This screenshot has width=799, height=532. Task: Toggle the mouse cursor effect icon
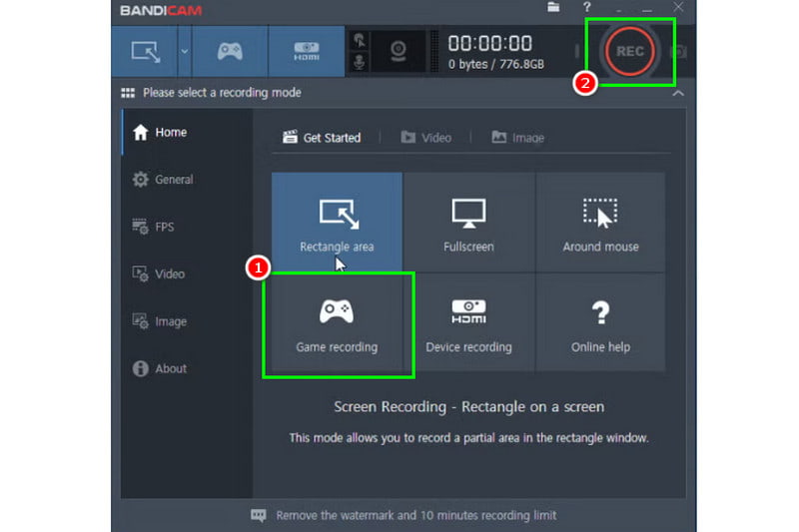360,40
